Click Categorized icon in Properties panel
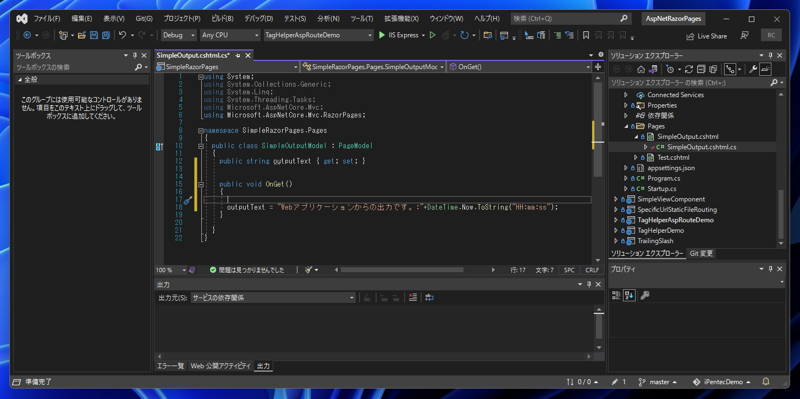This screenshot has height=399, width=800. click(616, 295)
